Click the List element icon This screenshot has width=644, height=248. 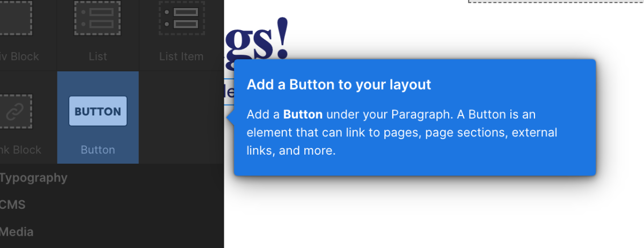[98, 20]
